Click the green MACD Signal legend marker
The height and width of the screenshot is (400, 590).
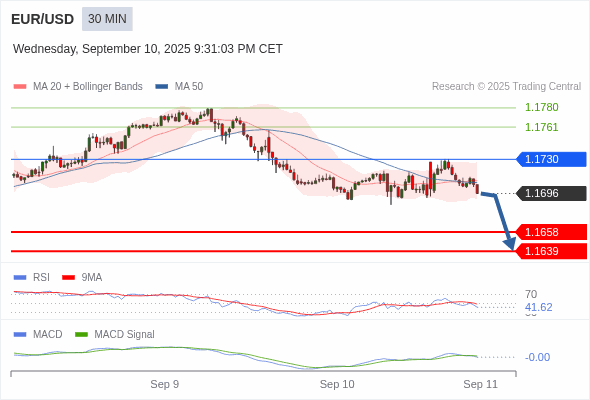[x=81, y=335]
